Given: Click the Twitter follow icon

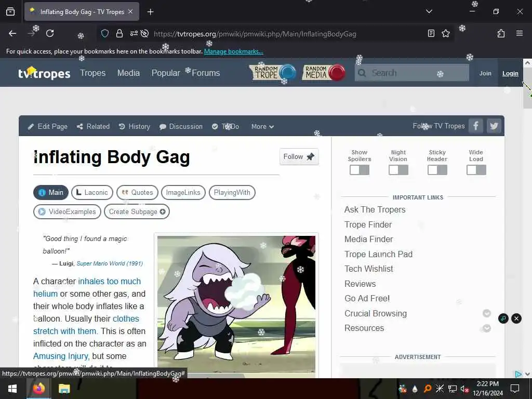Looking at the screenshot, I should pos(494,126).
